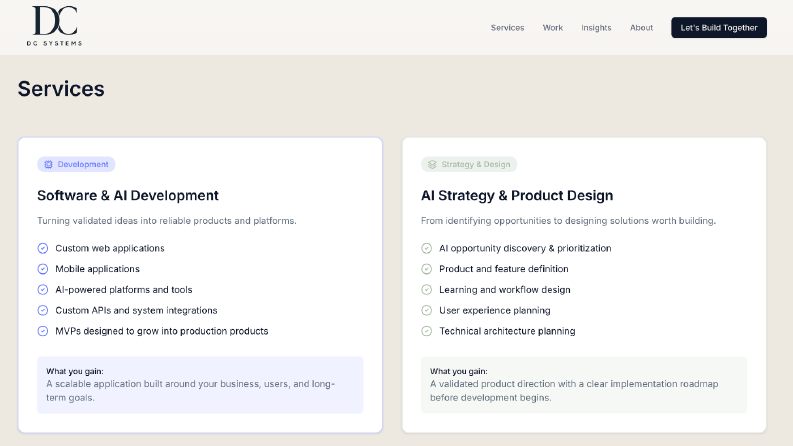Click text 'User experience planning'
Image resolution: width=793 pixels, height=446 pixels.
495,310
